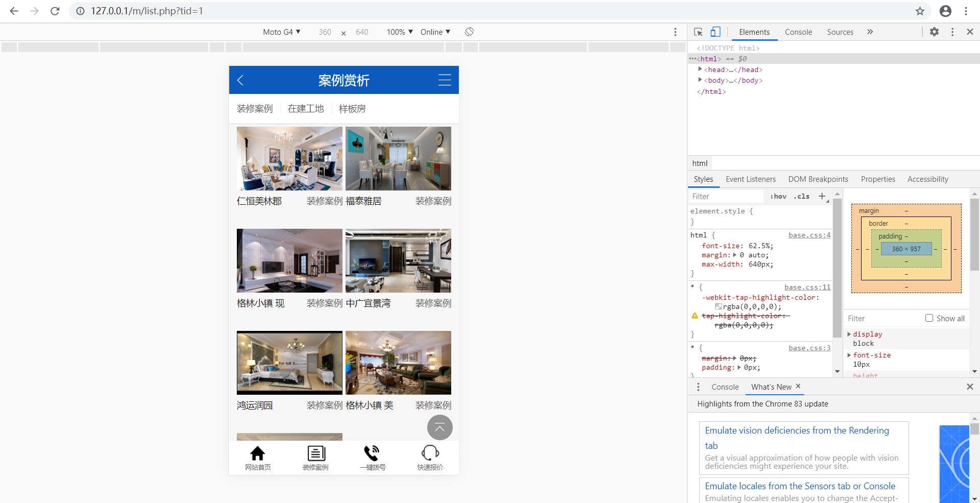Screen dimensions: 980x503
Task: Open the Moto G4 device dropdown
Action: 281,32
